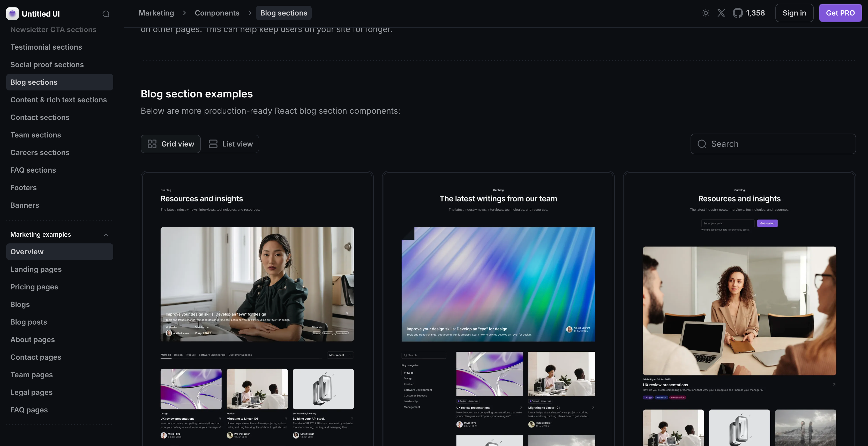Open Testimonial sections in sidebar
868x446 pixels.
coord(46,47)
